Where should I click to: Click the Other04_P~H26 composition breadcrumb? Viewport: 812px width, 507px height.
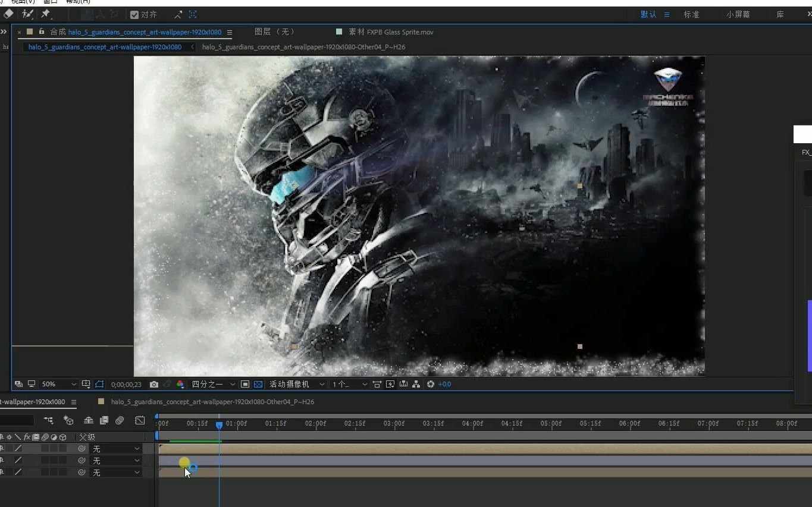point(303,46)
